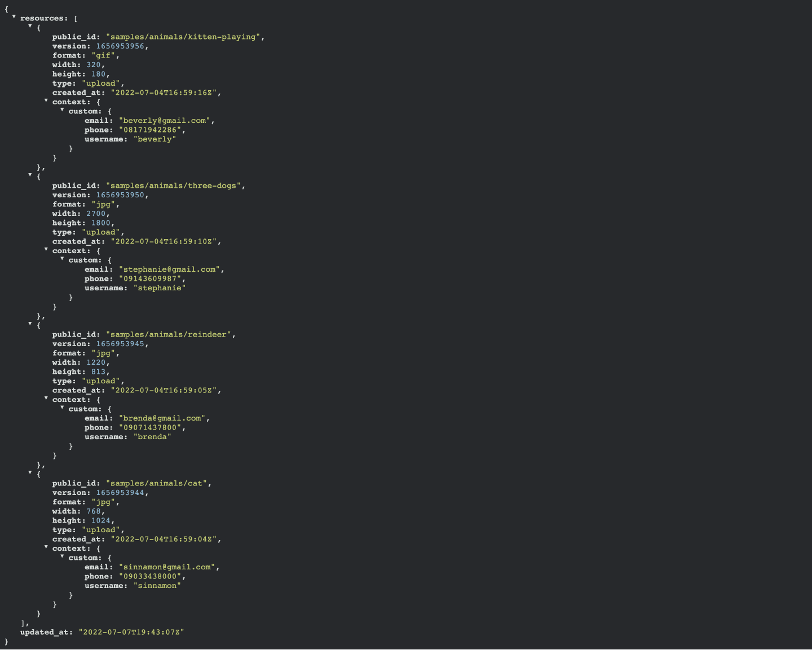Image resolution: width=812 pixels, height=650 pixels.
Task: Collapse the custom block with brenda email
Action: pos(62,408)
